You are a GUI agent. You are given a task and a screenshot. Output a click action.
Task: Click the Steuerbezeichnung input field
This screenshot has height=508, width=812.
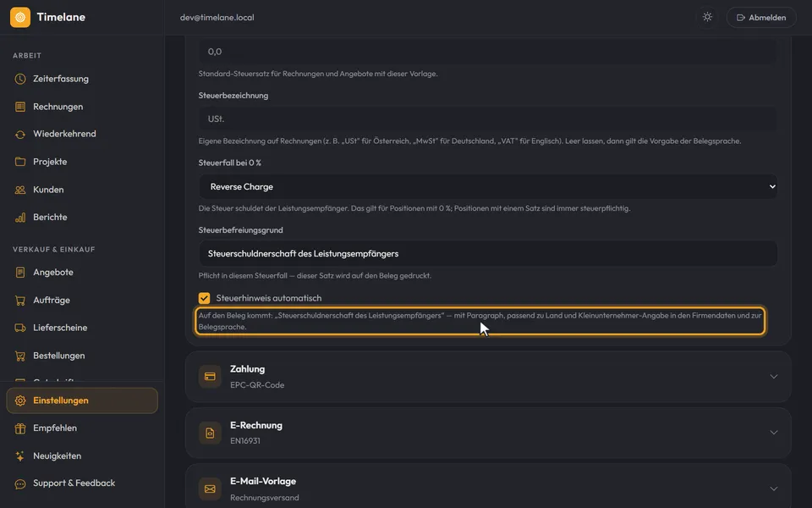[488, 119]
